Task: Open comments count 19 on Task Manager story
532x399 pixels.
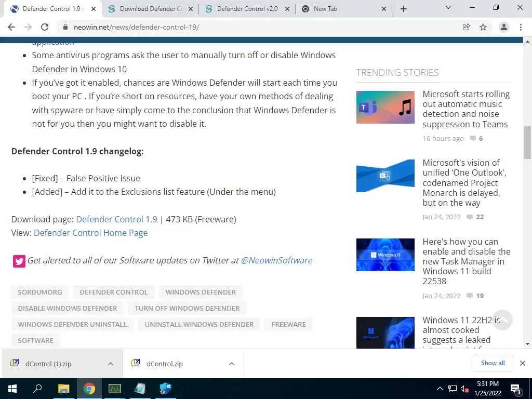Action: point(475,296)
